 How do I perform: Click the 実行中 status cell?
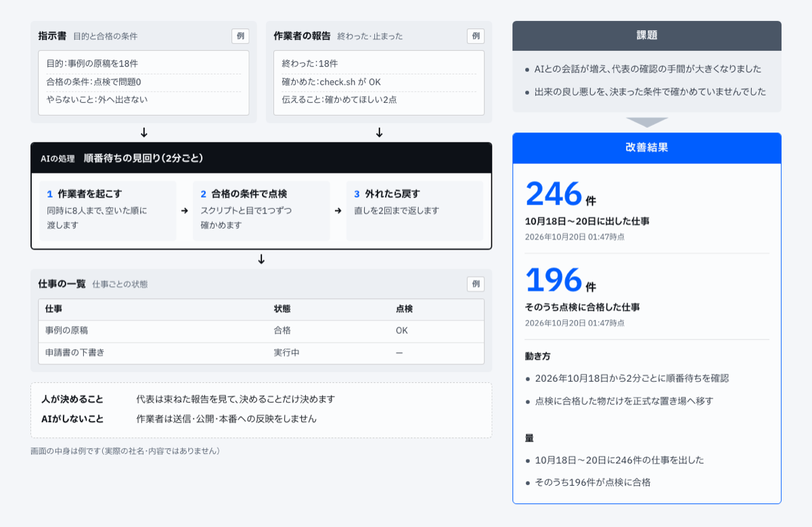coord(286,352)
